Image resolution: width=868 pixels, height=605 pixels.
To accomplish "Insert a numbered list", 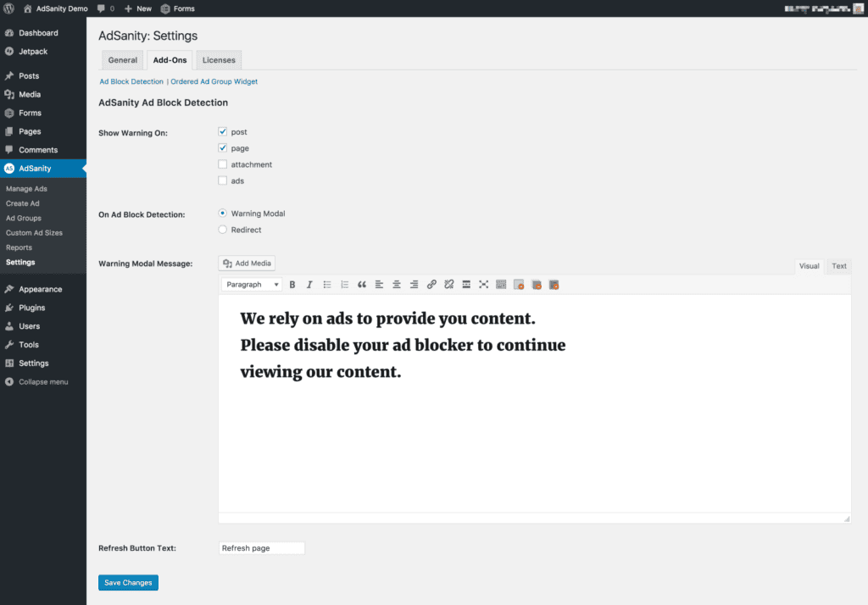I will tap(344, 284).
